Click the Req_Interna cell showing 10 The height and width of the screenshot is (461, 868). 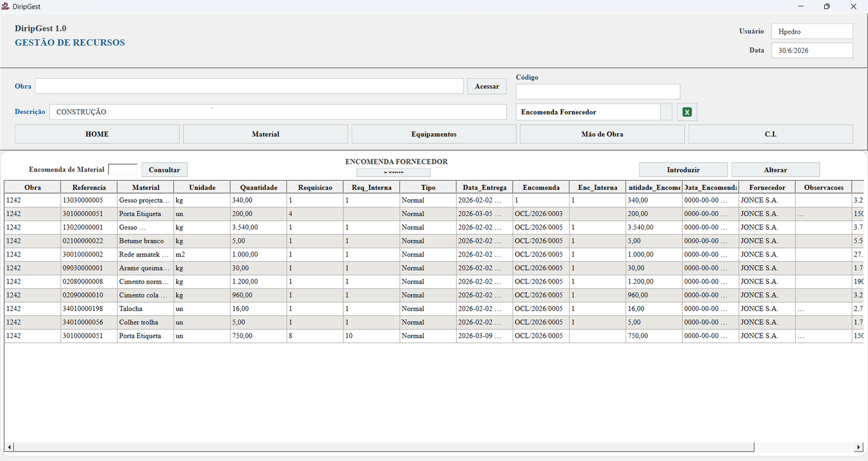pos(372,336)
